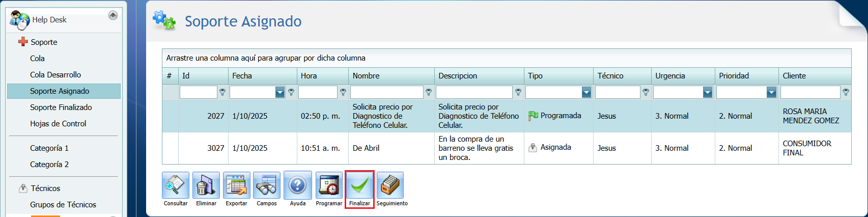This screenshot has height=217, width=868.
Task: Sort by the Nombre column header
Action: point(391,76)
